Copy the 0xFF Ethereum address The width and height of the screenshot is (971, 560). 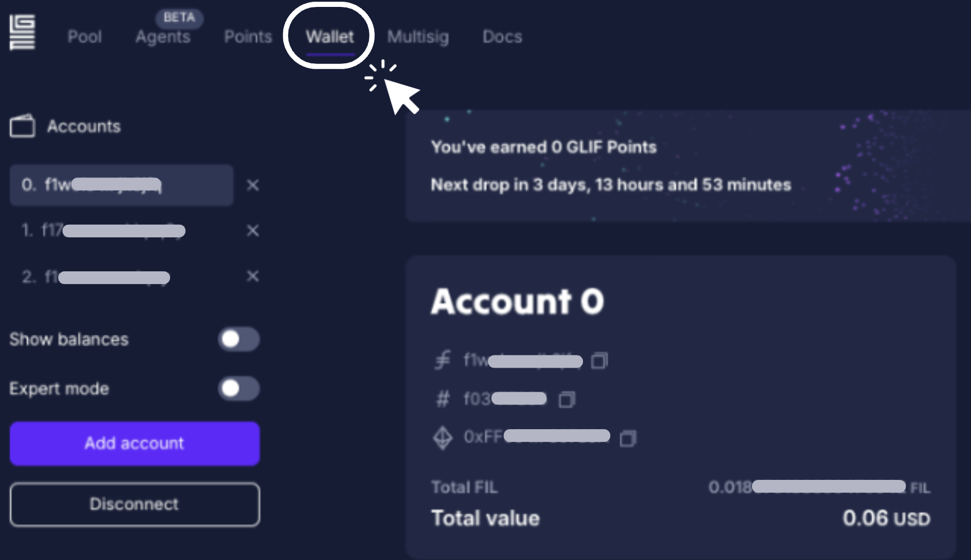coord(627,438)
